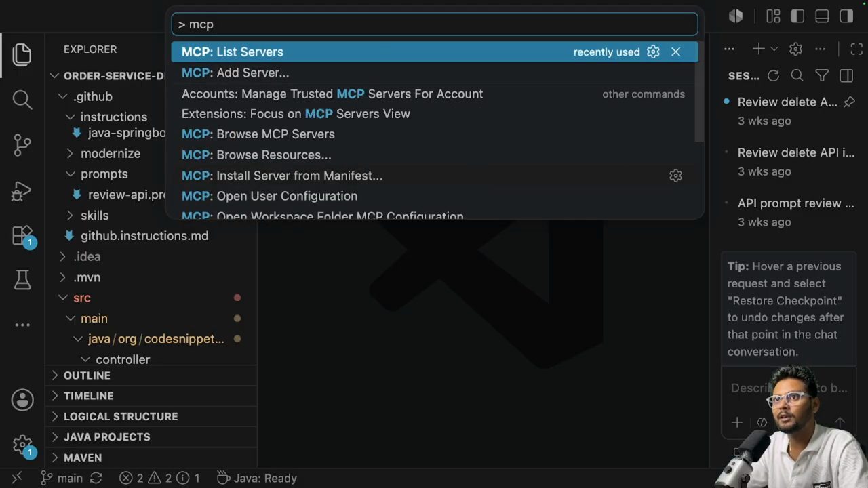Click the main branch in status bar

coord(62,479)
